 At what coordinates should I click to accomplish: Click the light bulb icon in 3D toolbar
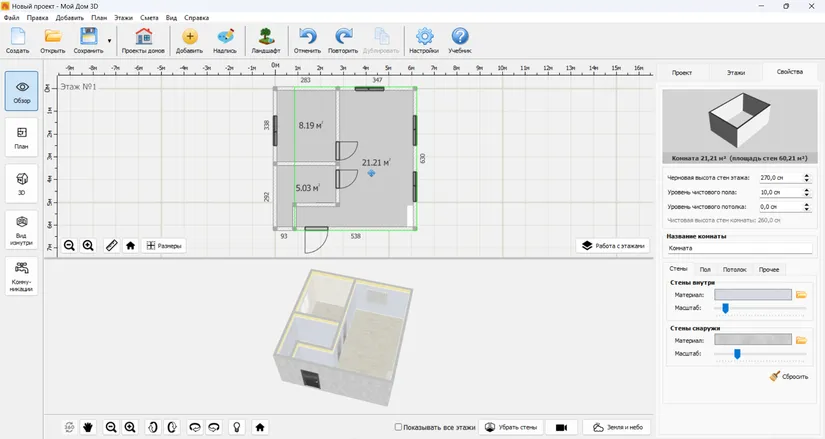(237, 427)
